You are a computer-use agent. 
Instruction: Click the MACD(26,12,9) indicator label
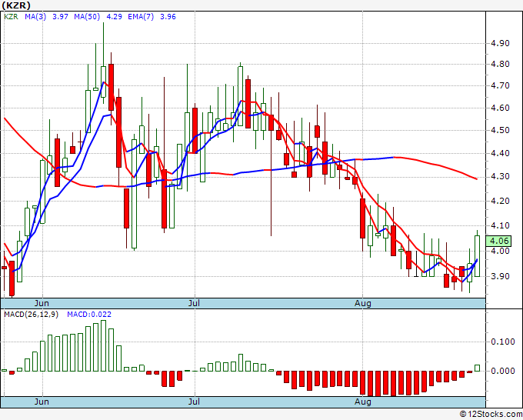click(x=31, y=315)
